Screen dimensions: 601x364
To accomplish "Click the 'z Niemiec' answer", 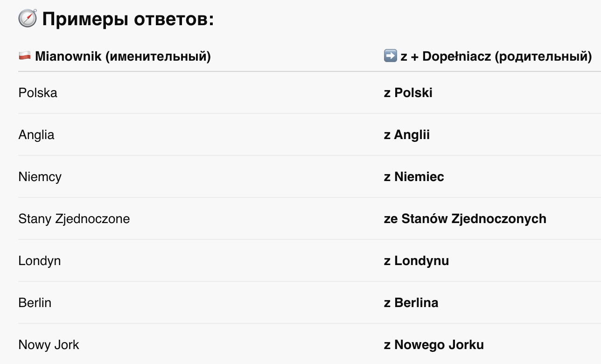I will coord(414,176).
